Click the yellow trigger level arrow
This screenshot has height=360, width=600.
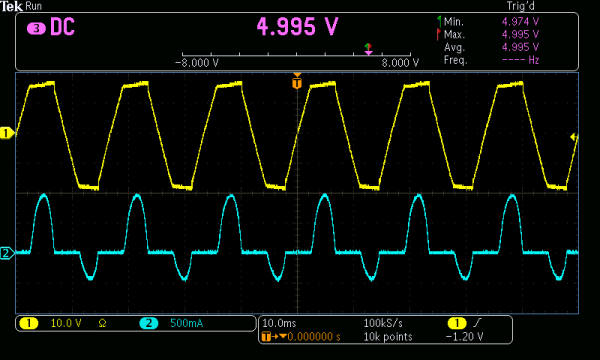tap(574, 137)
